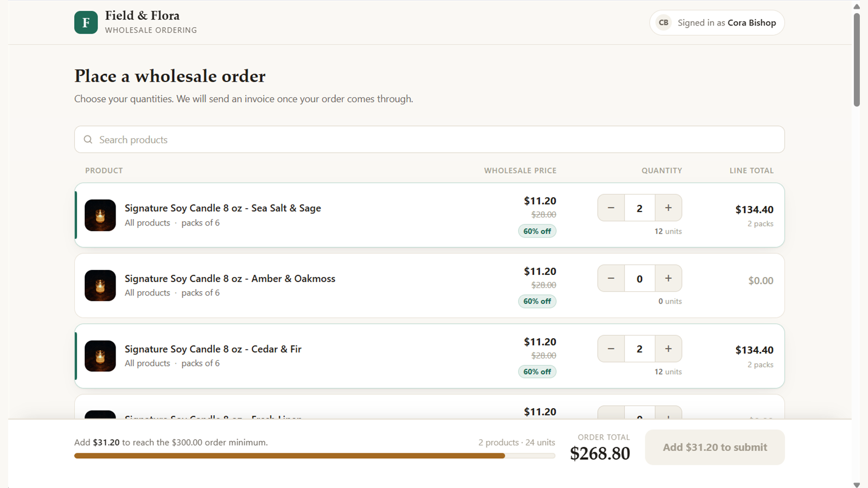This screenshot has width=868, height=488.
Task: Click '2 products · 24 units' summary
Action: tap(516, 442)
